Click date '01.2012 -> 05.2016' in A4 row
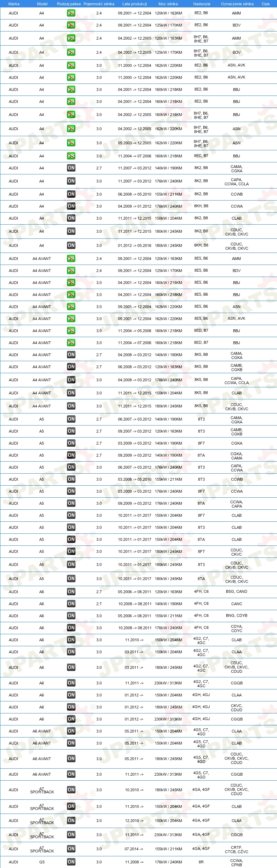Viewport: 277px width, 868px height. pos(135,245)
